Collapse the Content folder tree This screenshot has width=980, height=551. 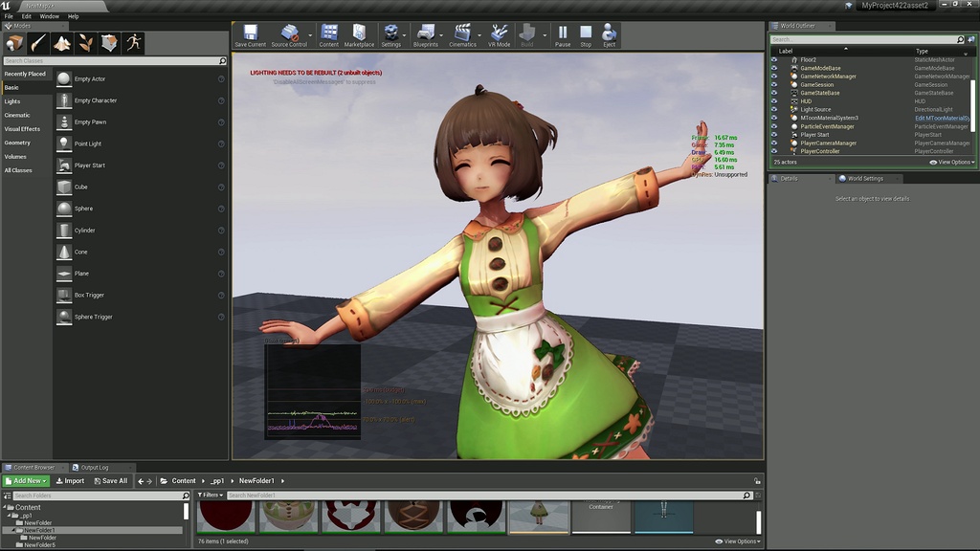5,507
